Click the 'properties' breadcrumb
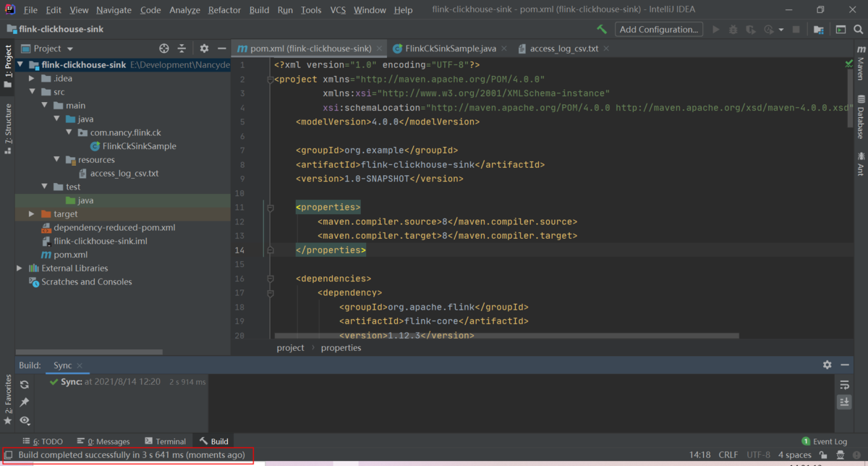 point(341,348)
